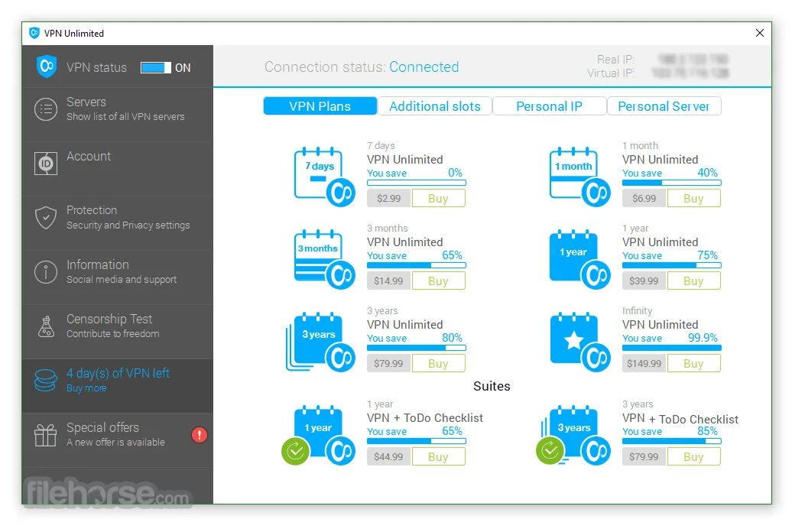Click the coins icon for VPN days left
This screenshot has width=792, height=532.
click(45, 381)
